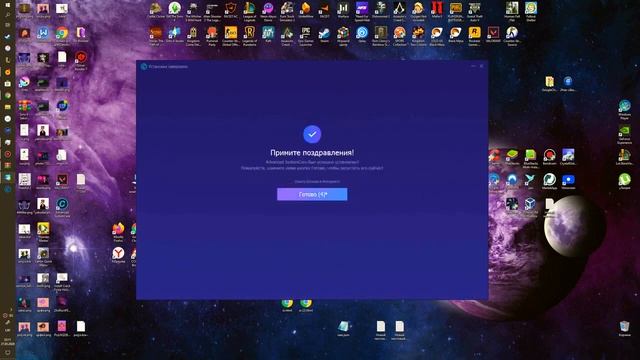Open BlueStacks Multi-Instance Manager shortcut
The width and height of the screenshot is (640, 360).
pos(531,158)
